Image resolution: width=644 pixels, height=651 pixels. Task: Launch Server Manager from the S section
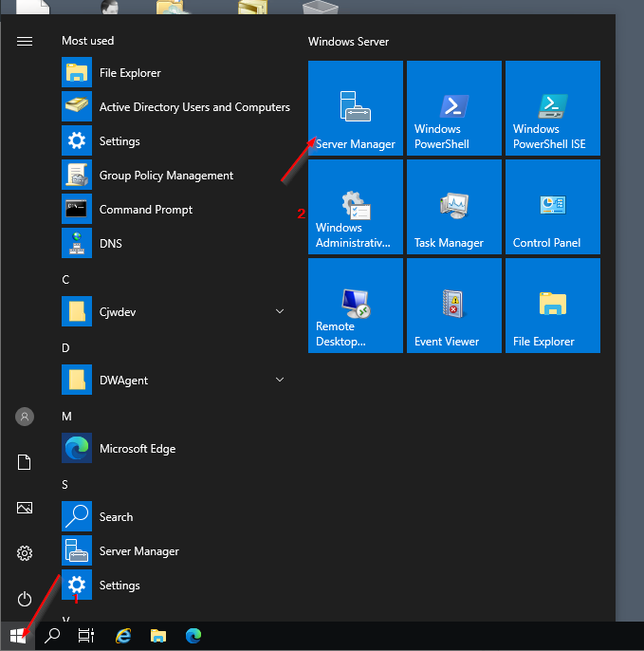pos(176,550)
